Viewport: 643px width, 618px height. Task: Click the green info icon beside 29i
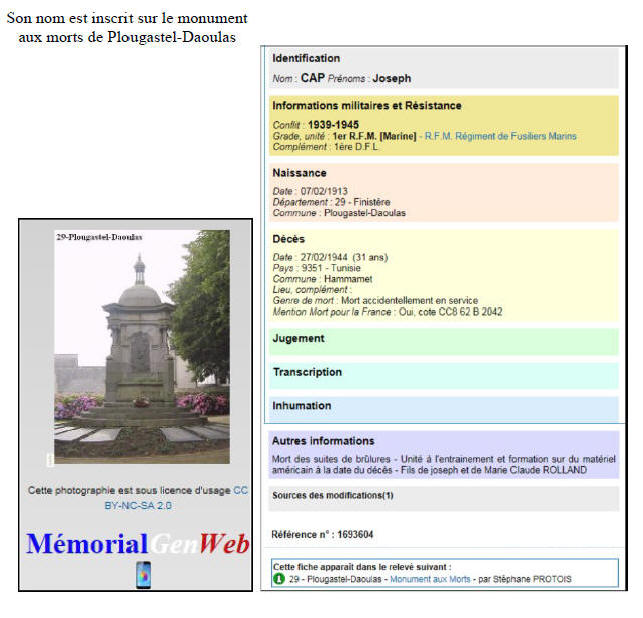pos(279,579)
